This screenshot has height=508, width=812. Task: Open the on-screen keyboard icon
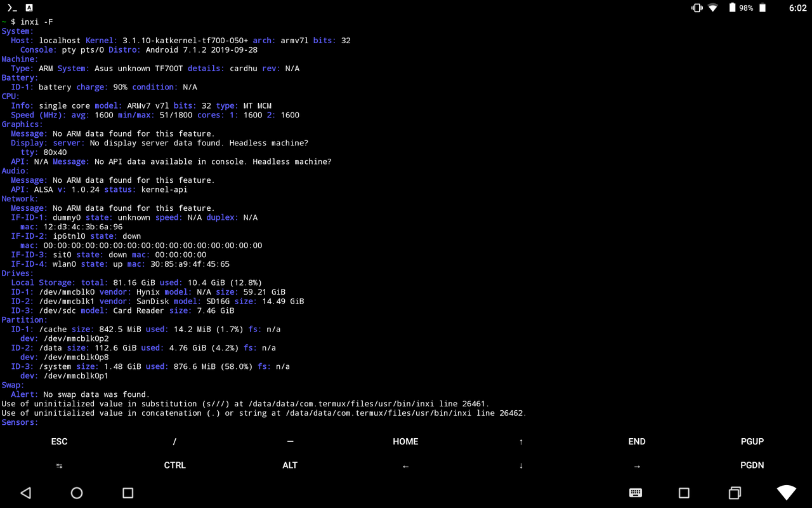click(636, 493)
